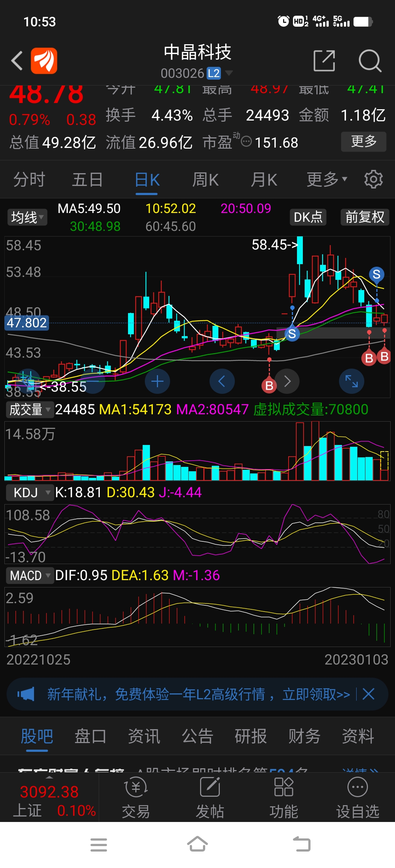Screen dimensions: 395x868
Task: Move chart left with arrow button
Action: [222, 381]
